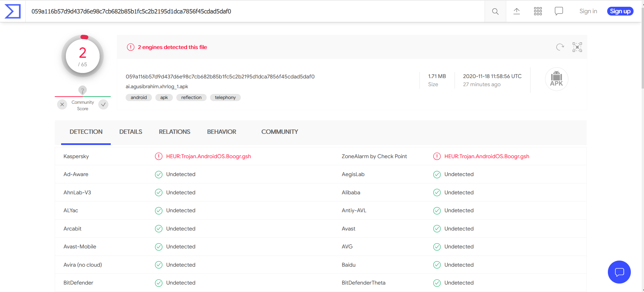Open the RELATIONS tab
The width and height of the screenshot is (644, 292).
click(175, 132)
